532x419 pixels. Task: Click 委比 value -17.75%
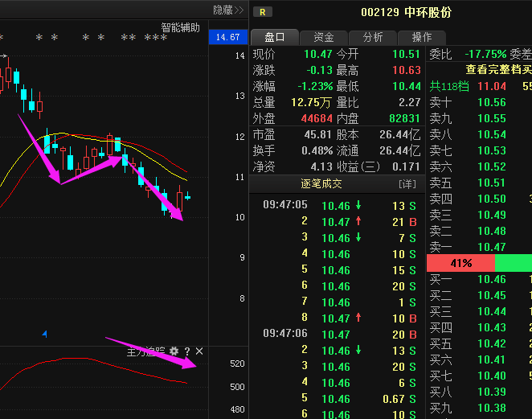(x=485, y=54)
